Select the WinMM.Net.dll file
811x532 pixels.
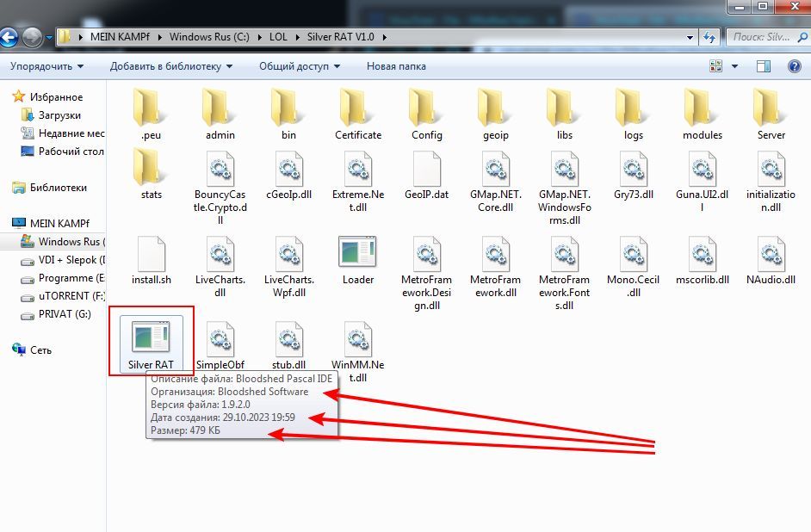click(x=358, y=351)
